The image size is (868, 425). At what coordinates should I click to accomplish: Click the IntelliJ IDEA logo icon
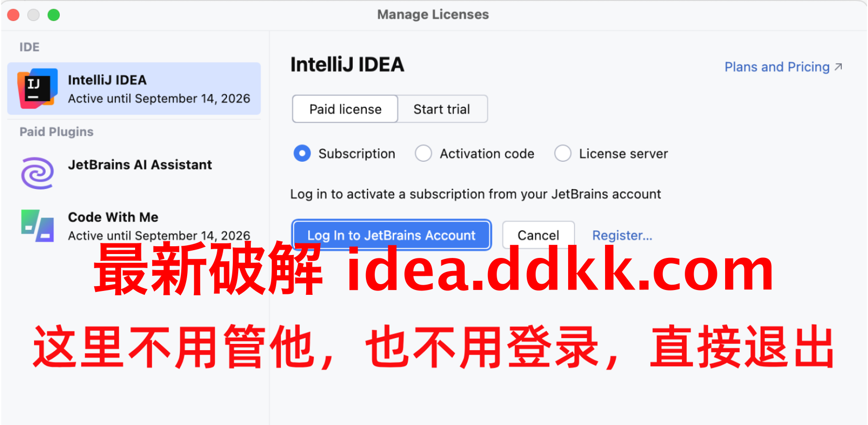(x=37, y=88)
